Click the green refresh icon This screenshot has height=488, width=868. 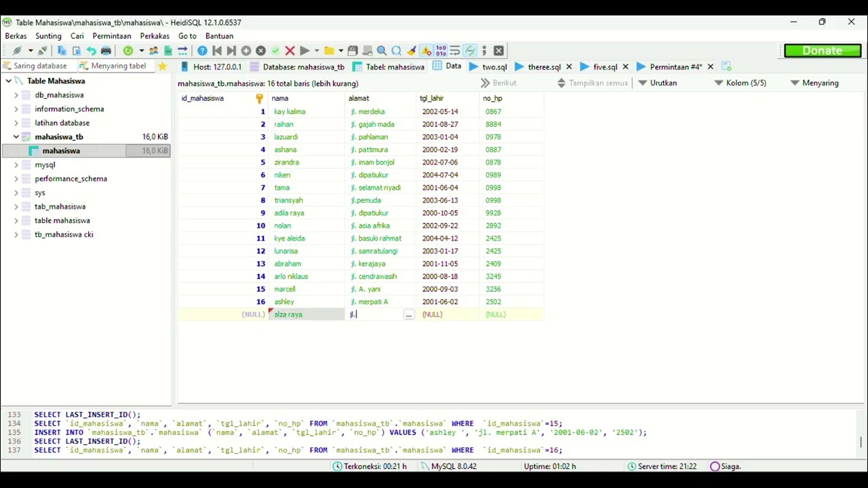click(128, 51)
